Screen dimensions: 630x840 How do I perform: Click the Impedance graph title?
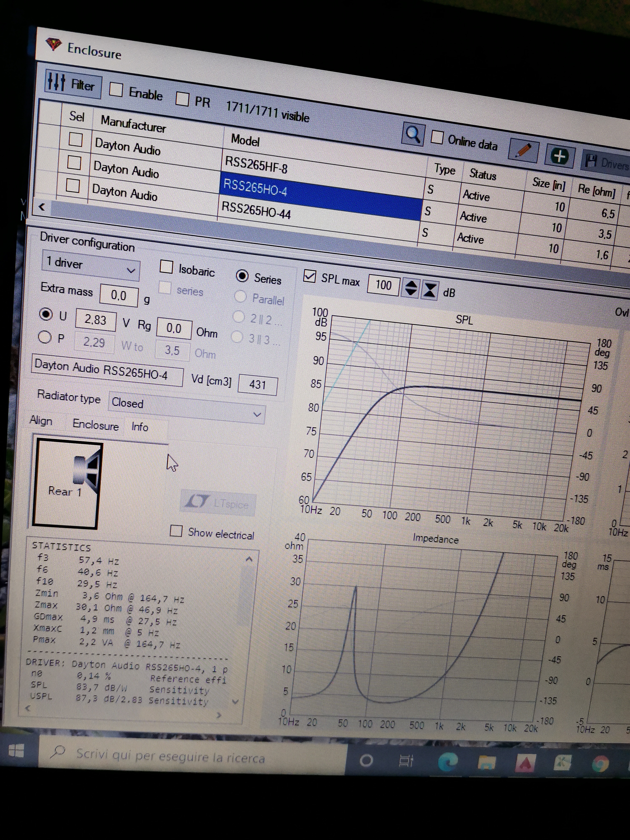[436, 538]
